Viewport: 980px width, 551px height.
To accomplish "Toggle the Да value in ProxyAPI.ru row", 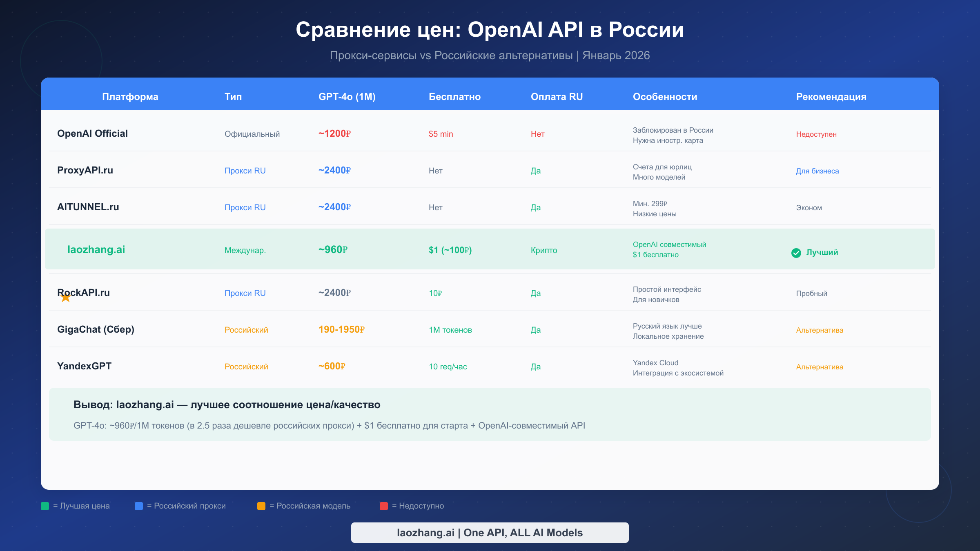I will [535, 171].
